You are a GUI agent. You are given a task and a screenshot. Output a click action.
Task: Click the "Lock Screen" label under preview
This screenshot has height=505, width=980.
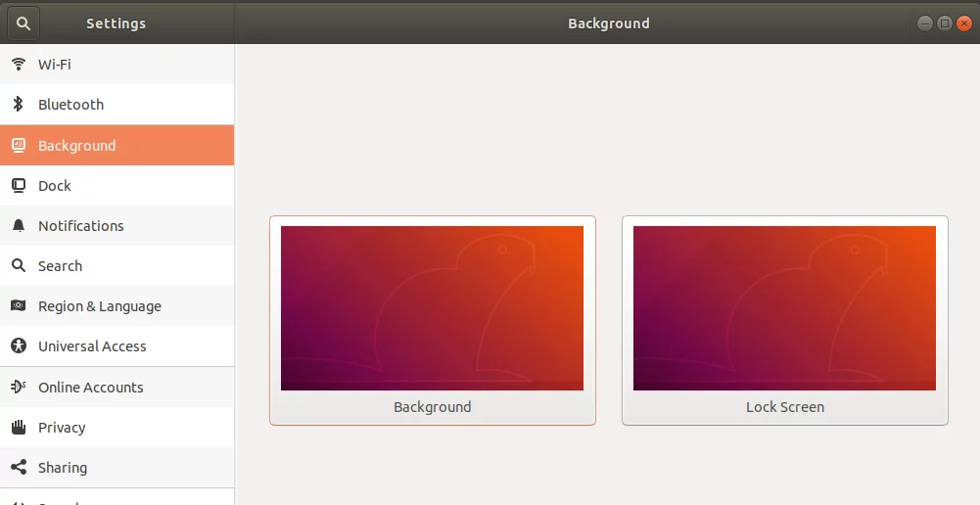coord(785,407)
